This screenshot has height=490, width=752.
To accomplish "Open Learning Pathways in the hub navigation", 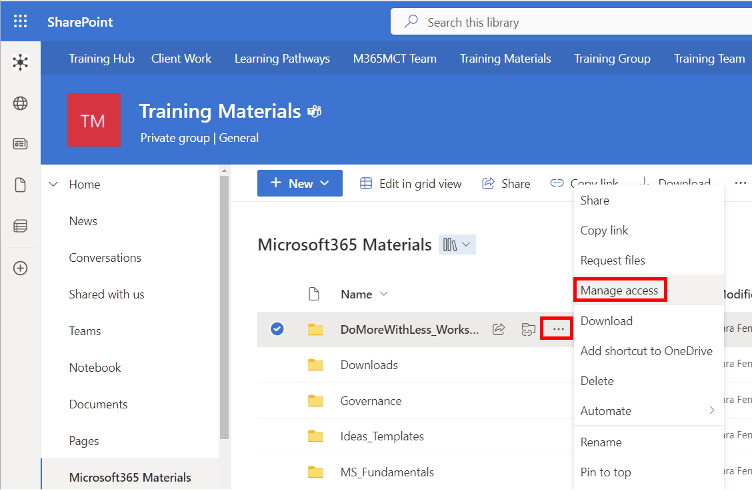I will pos(282,58).
